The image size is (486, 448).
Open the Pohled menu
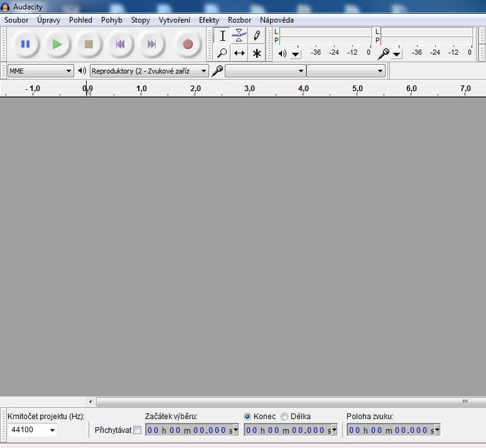click(80, 20)
